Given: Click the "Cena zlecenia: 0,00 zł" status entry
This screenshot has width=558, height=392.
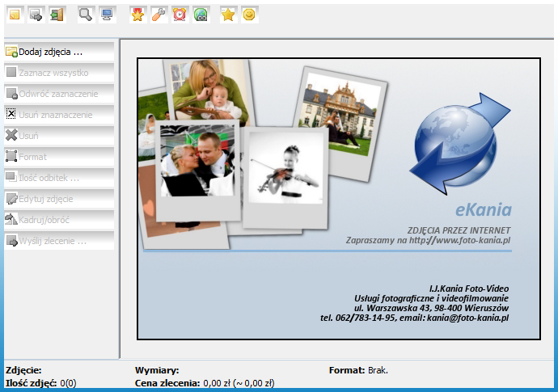Looking at the screenshot, I should (x=205, y=383).
